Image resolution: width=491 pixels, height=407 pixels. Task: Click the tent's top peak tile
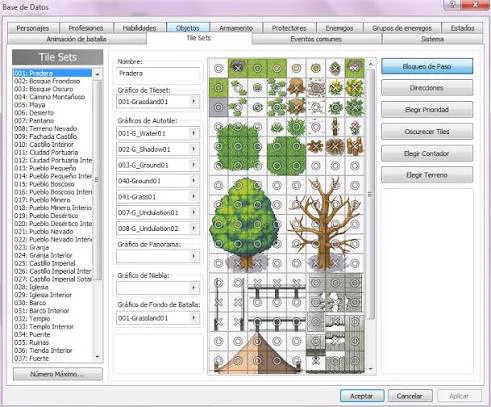(x=257, y=341)
